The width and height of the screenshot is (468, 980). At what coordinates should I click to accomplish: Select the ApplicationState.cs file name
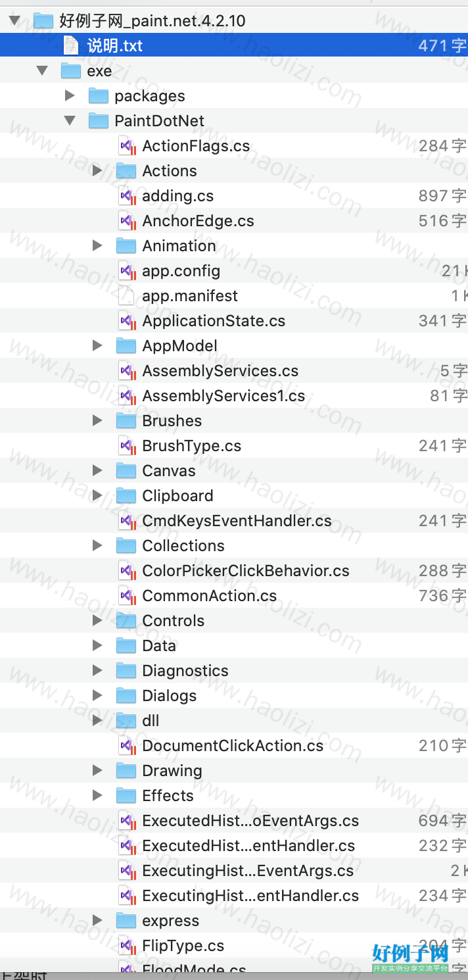214,321
